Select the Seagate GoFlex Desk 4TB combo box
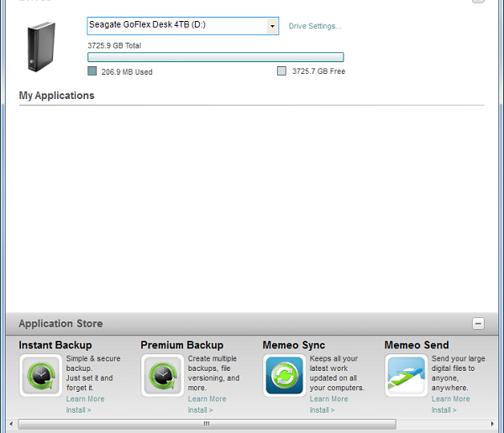 (x=182, y=26)
